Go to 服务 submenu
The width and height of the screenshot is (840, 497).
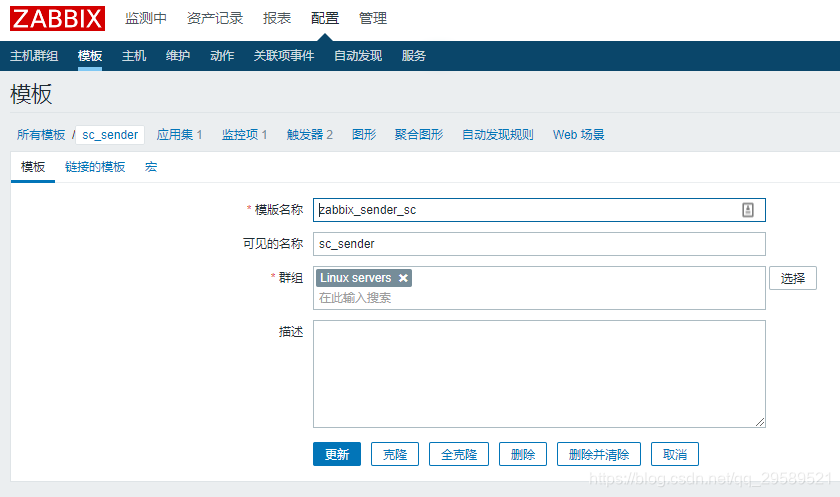(414, 56)
